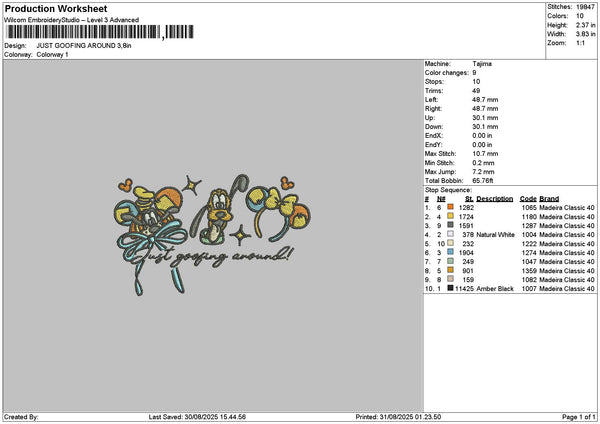Click the Machine value 'Tajima'

[x=482, y=64]
